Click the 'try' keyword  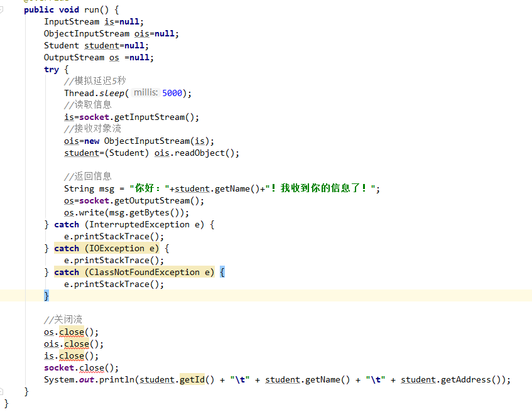[x=52, y=70]
